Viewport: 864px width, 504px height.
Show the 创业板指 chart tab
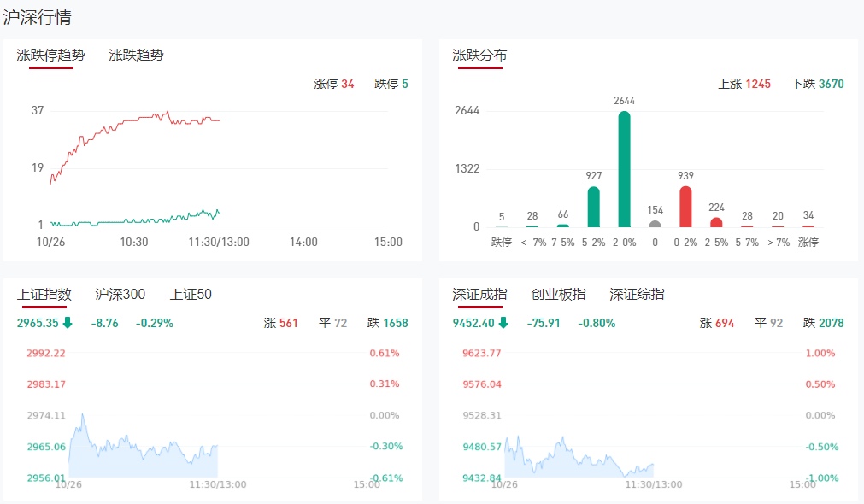pos(558,295)
